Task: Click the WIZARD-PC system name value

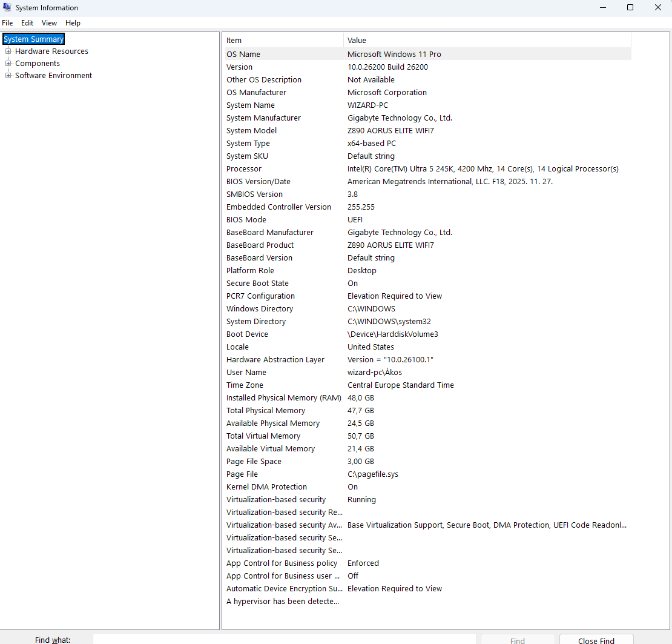Action: [367, 105]
